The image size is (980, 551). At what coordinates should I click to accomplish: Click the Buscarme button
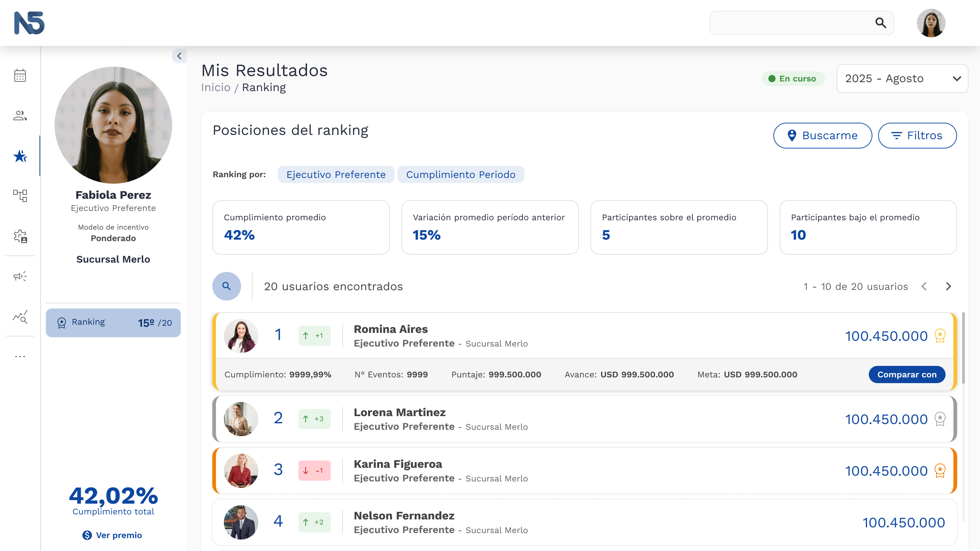(x=823, y=136)
